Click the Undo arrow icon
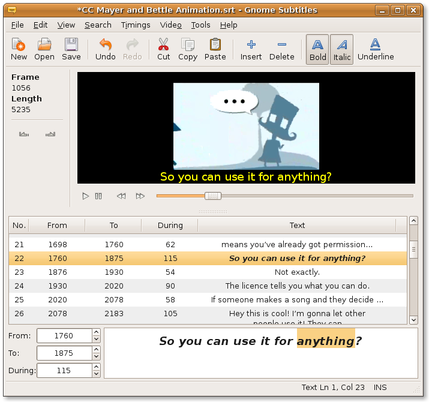 105,45
